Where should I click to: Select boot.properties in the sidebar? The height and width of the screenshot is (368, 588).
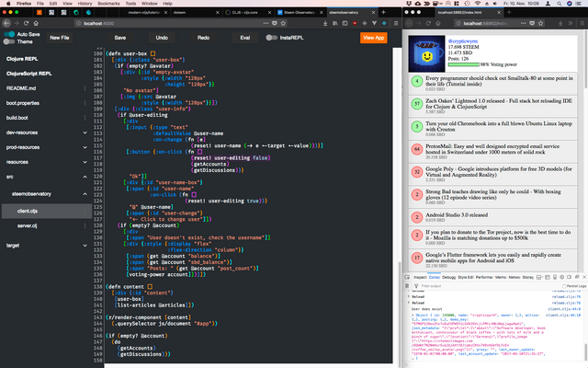coord(23,103)
